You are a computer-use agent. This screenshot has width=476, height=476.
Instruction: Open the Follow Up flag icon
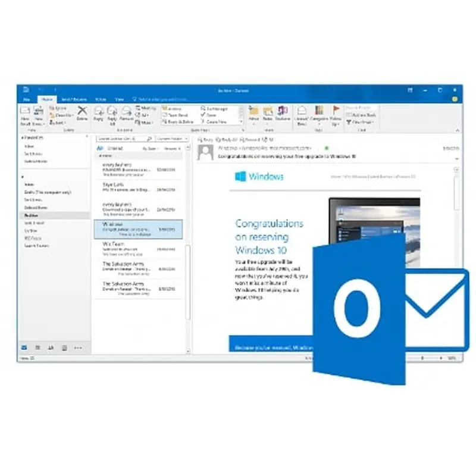coord(336,113)
